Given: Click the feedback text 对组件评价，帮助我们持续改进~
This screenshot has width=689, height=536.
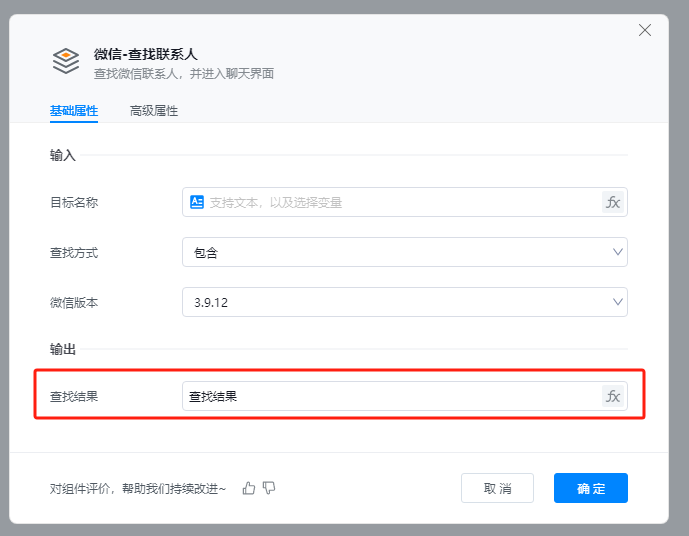Looking at the screenshot, I should tap(138, 489).
